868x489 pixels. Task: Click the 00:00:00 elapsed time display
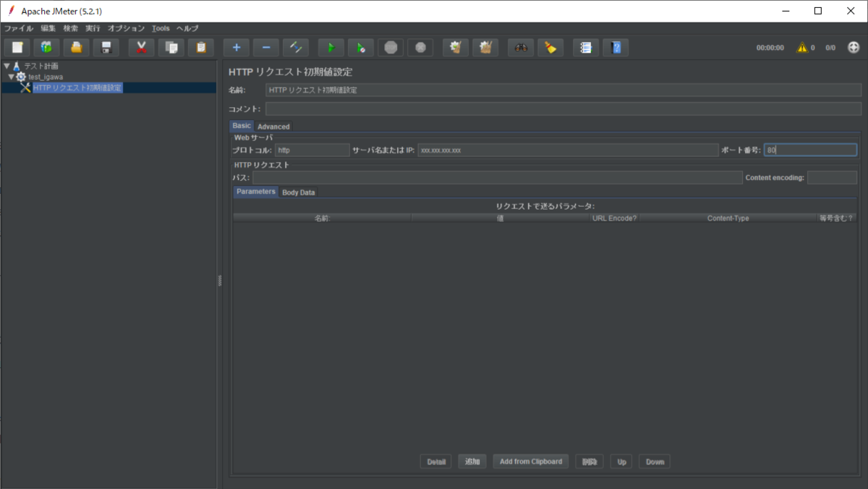point(770,48)
